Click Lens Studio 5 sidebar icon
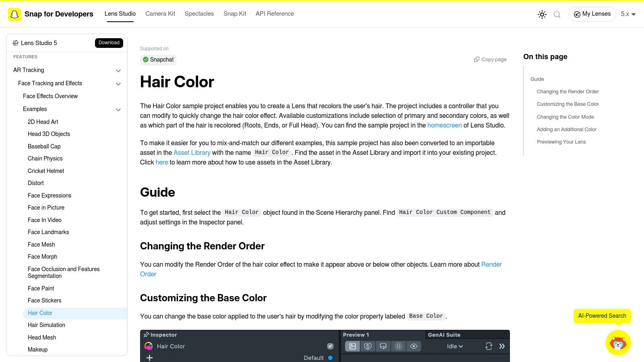 tap(16, 43)
